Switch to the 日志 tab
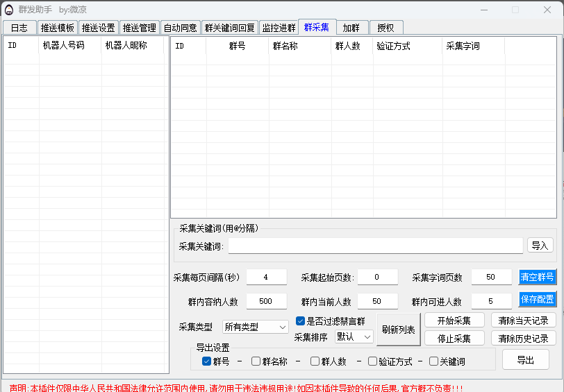The image size is (564, 392). (x=19, y=28)
